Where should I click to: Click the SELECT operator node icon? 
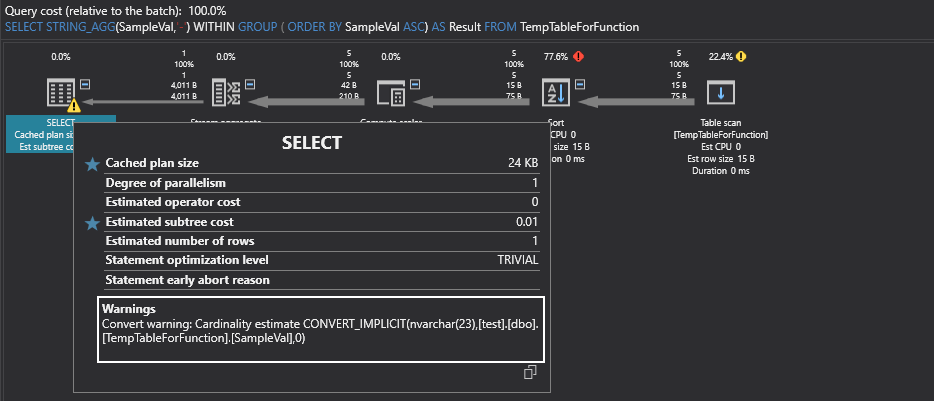tap(60, 95)
